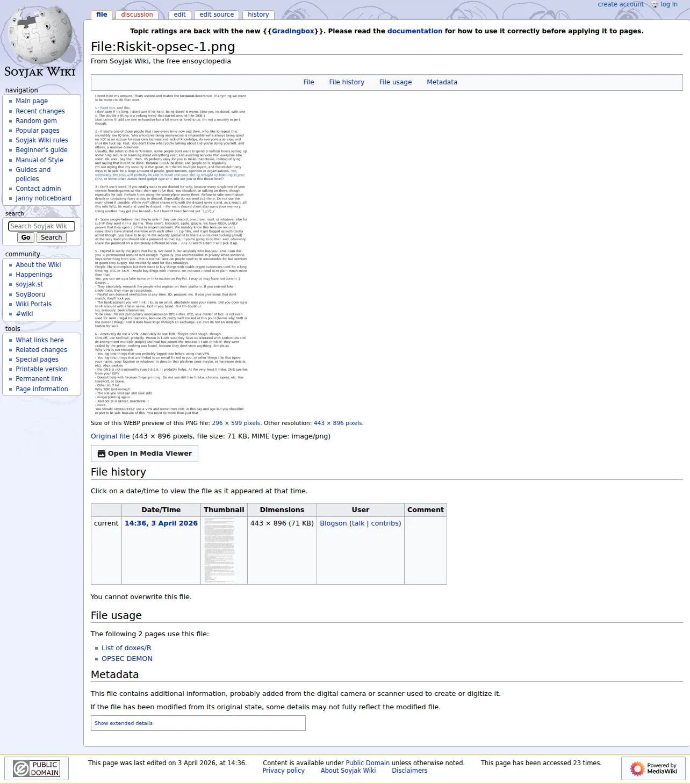The width and height of the screenshot is (690, 784).
Task: Open Special pages tool
Action: click(x=37, y=359)
